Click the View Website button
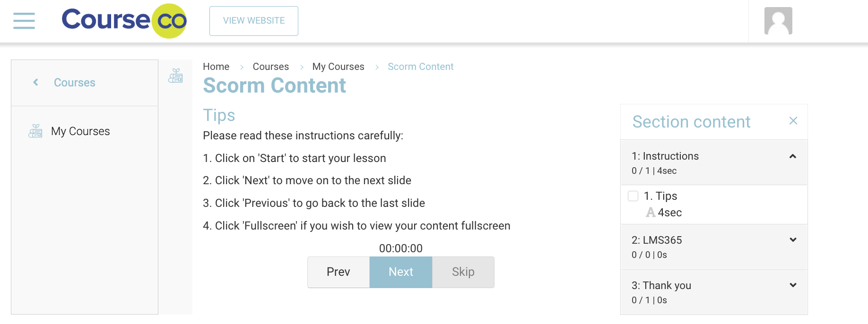Image resolution: width=868 pixels, height=324 pixels. 254,21
